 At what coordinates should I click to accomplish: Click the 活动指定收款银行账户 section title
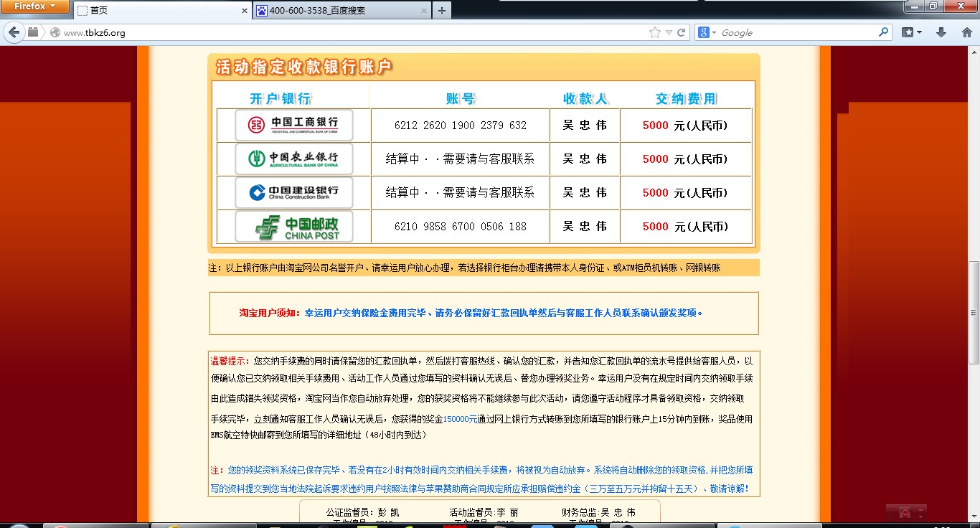[x=304, y=67]
